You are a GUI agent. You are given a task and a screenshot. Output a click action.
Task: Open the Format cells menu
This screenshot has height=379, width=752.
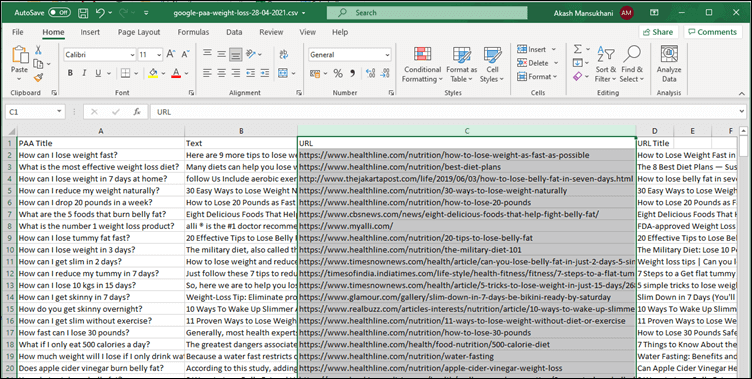point(537,76)
